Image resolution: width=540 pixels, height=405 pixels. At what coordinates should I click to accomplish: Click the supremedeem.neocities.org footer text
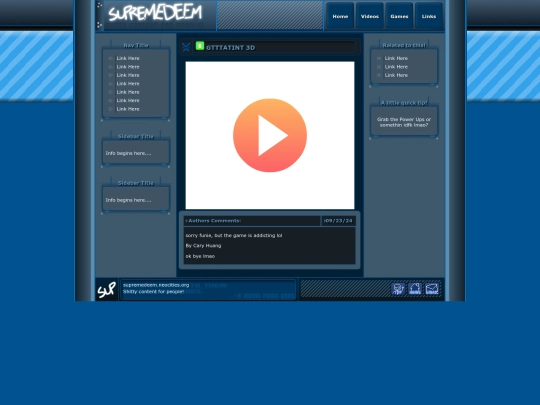[156, 285]
